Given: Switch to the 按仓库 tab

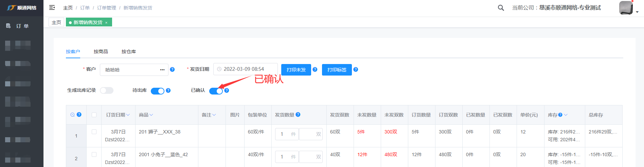Looking at the screenshot, I should [x=128, y=51].
